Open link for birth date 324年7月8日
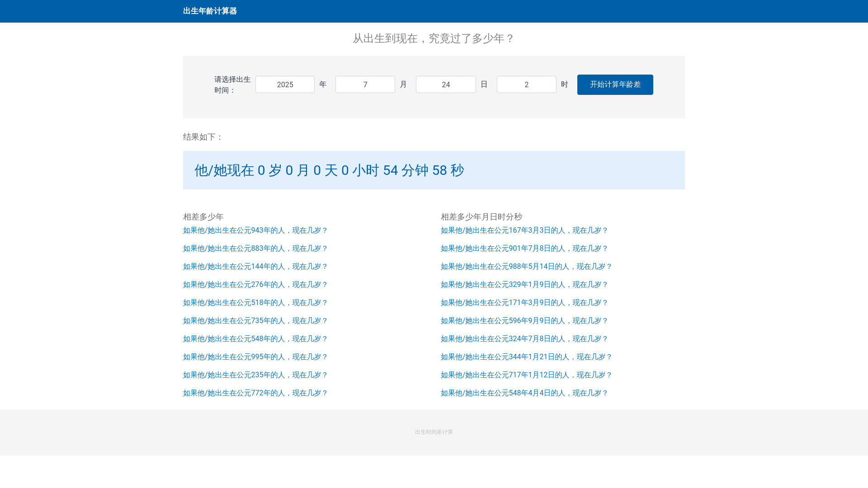 point(524,339)
